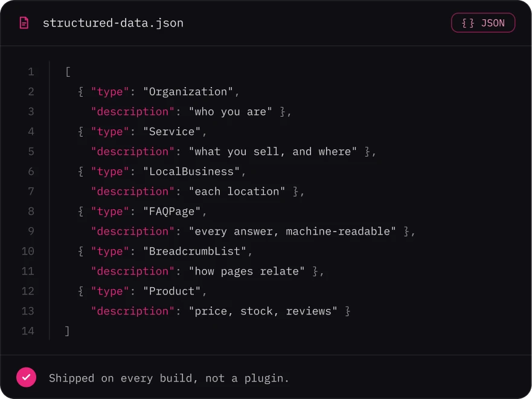This screenshot has width=532, height=399.
Task: Click line number 10 in the gutter
Action: 28,251
